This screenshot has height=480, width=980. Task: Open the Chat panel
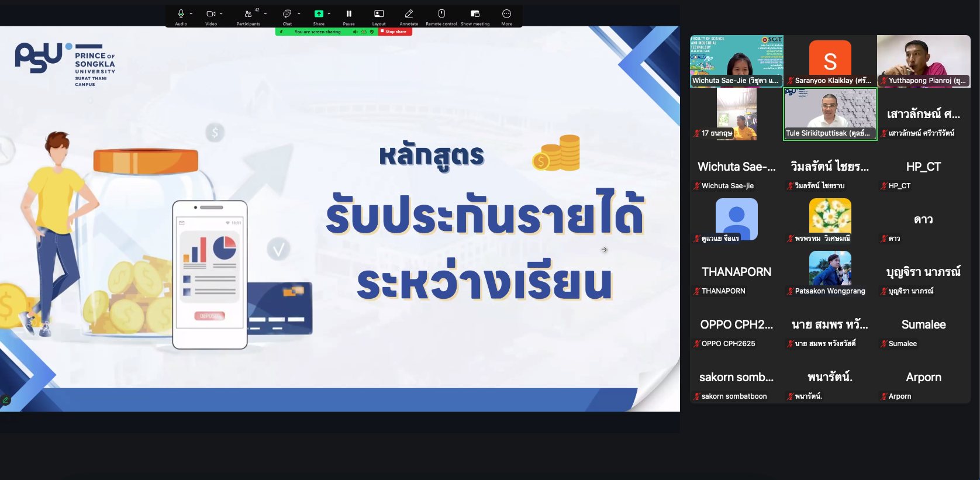point(287,13)
